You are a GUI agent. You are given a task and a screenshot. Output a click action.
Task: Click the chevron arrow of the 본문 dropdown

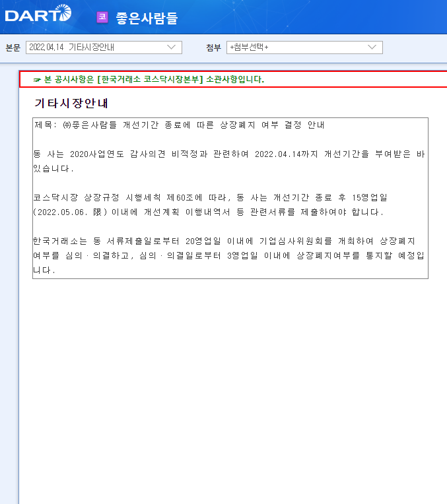[172, 47]
